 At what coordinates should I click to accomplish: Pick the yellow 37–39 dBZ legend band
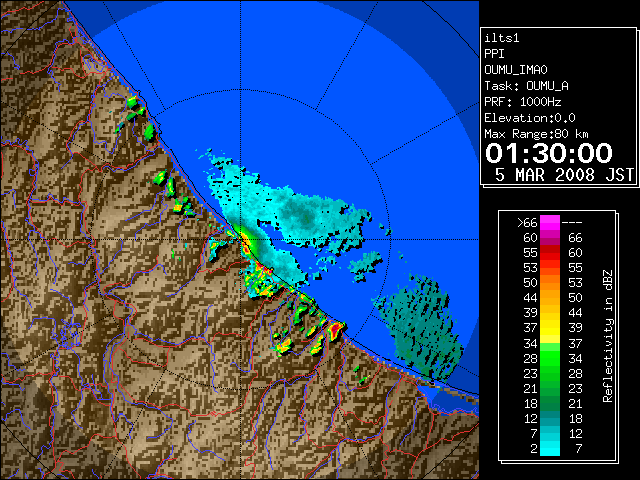(550, 328)
